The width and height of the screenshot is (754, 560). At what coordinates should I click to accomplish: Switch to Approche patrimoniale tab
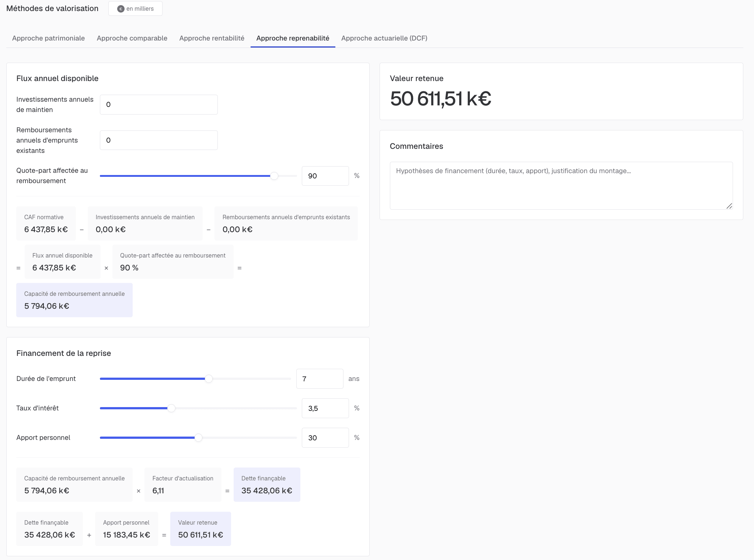pos(48,38)
